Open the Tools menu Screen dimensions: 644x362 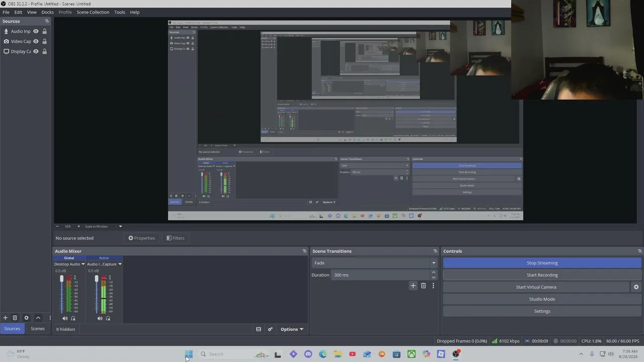(120, 12)
